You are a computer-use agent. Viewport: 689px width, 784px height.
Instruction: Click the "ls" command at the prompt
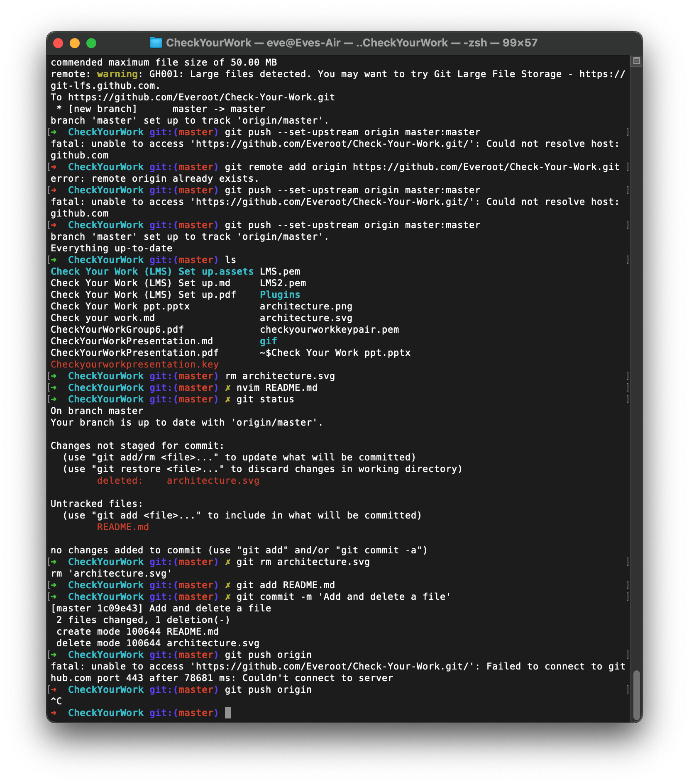(x=230, y=260)
